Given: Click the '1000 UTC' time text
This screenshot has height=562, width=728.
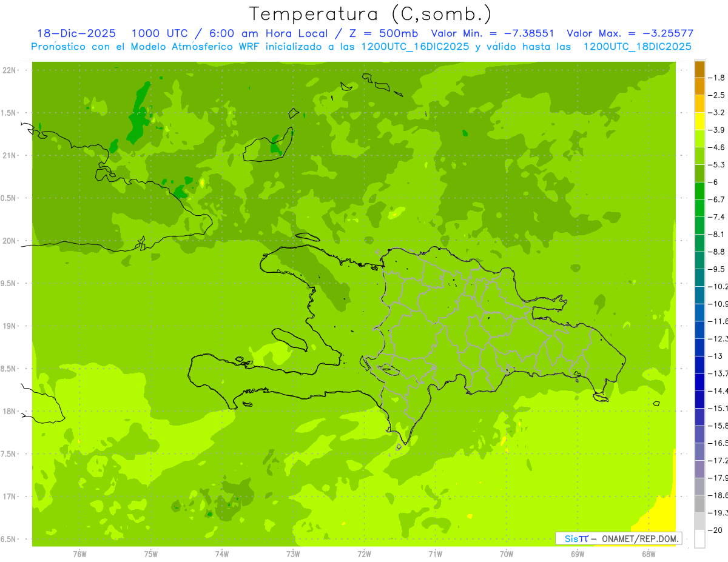Looking at the screenshot, I should tap(161, 33).
